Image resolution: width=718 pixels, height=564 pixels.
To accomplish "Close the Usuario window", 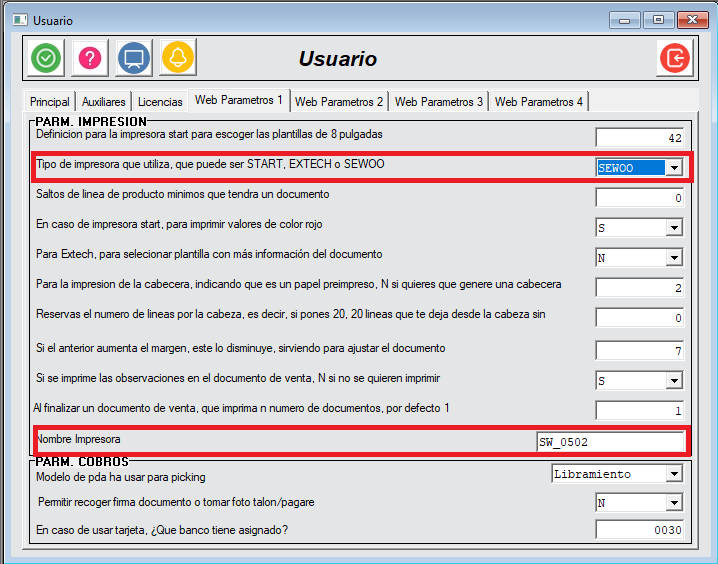I will [693, 20].
